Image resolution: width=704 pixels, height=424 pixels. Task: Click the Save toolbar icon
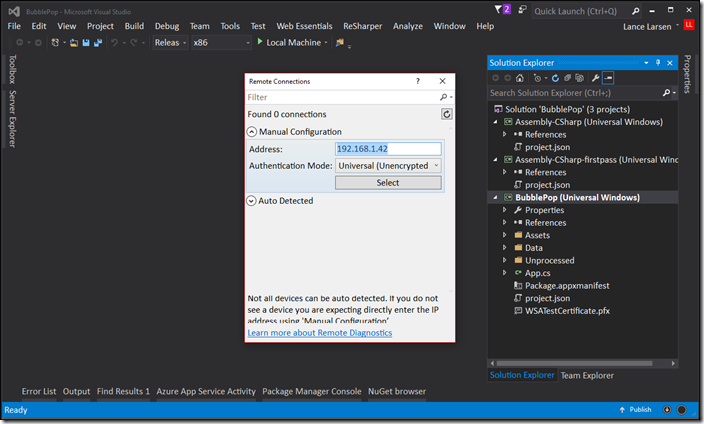(x=86, y=43)
